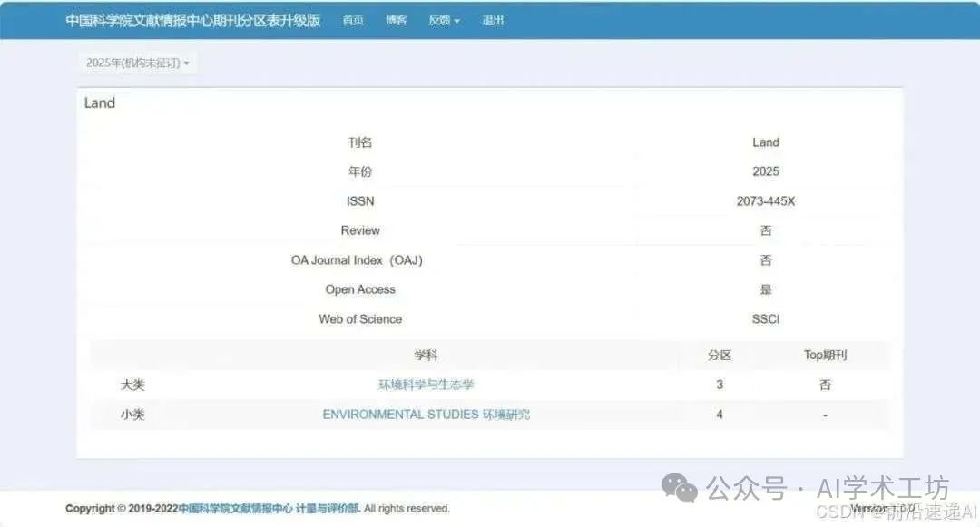Click the Copyright © 2019-2022 footer text
Image resolution: width=980 pixels, height=527 pixels.
tap(122, 508)
